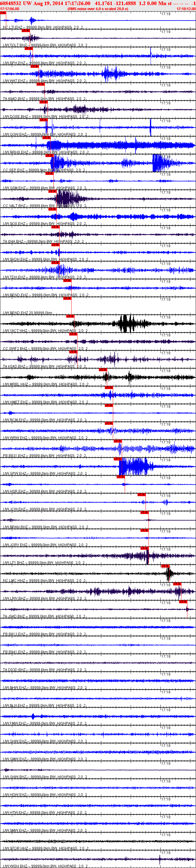This screenshot has height=868, width=196.
Task: Select the TA.J04D.BHZ station label
Action: (44, 617)
